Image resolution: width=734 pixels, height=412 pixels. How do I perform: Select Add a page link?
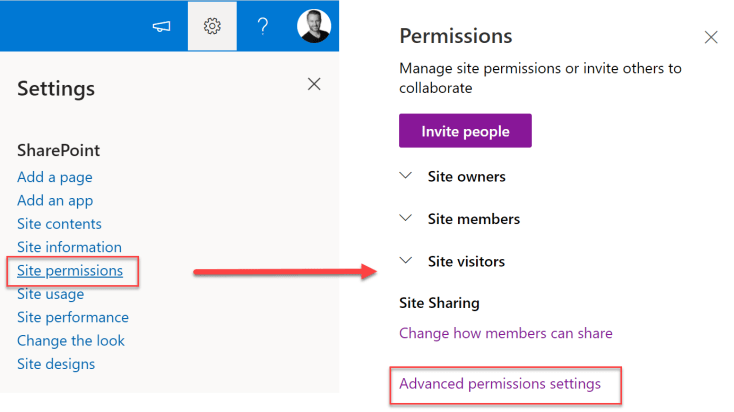point(55,177)
